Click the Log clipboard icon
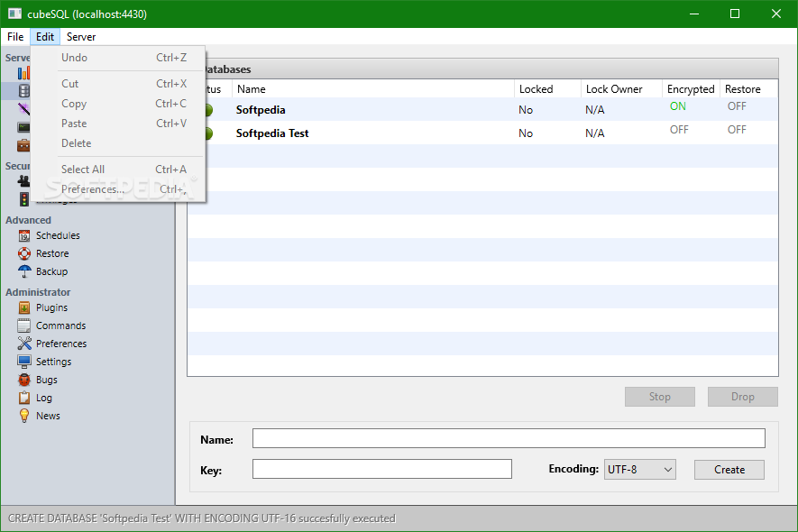 [x=24, y=398]
